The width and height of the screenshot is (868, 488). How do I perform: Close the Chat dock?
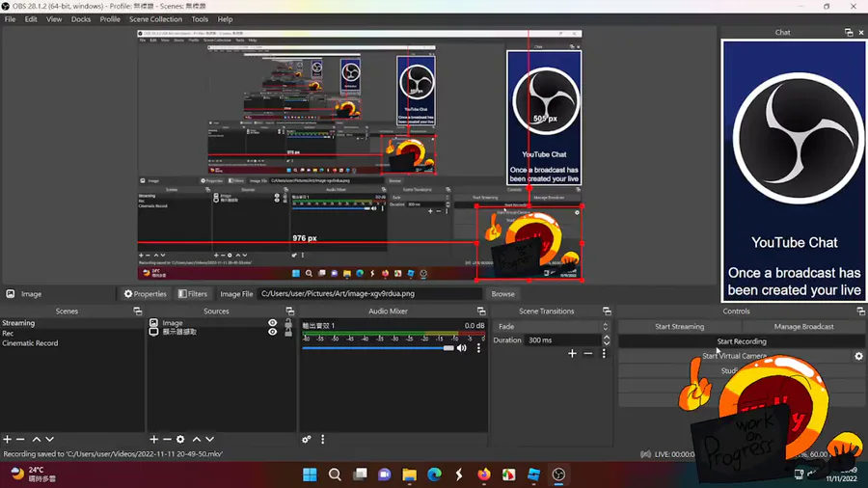[861, 33]
